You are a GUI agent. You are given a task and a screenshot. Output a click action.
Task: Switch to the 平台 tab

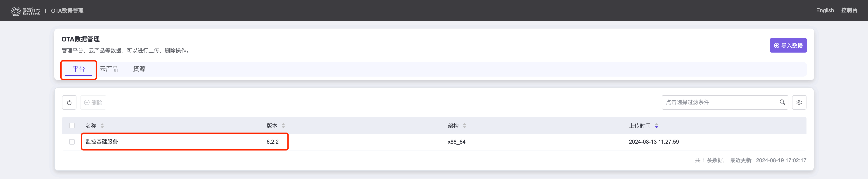pos(78,69)
